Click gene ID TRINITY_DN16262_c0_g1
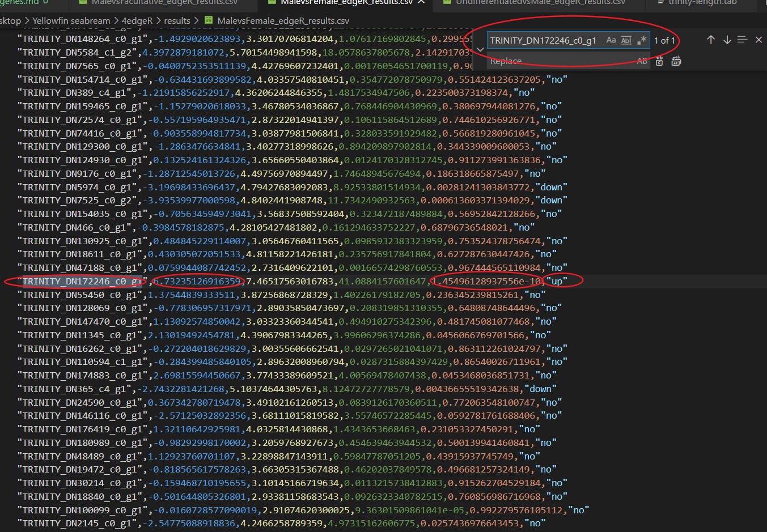The width and height of the screenshot is (767, 532). [79, 349]
